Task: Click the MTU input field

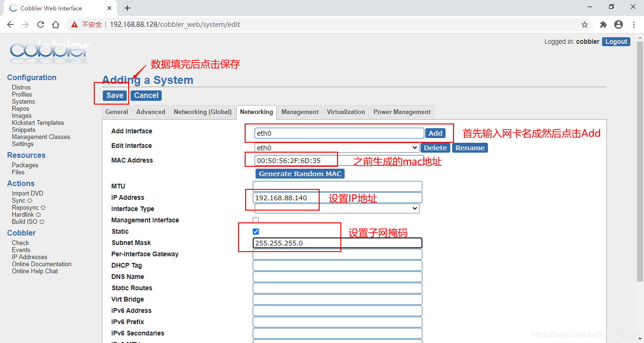Action: 338,186
